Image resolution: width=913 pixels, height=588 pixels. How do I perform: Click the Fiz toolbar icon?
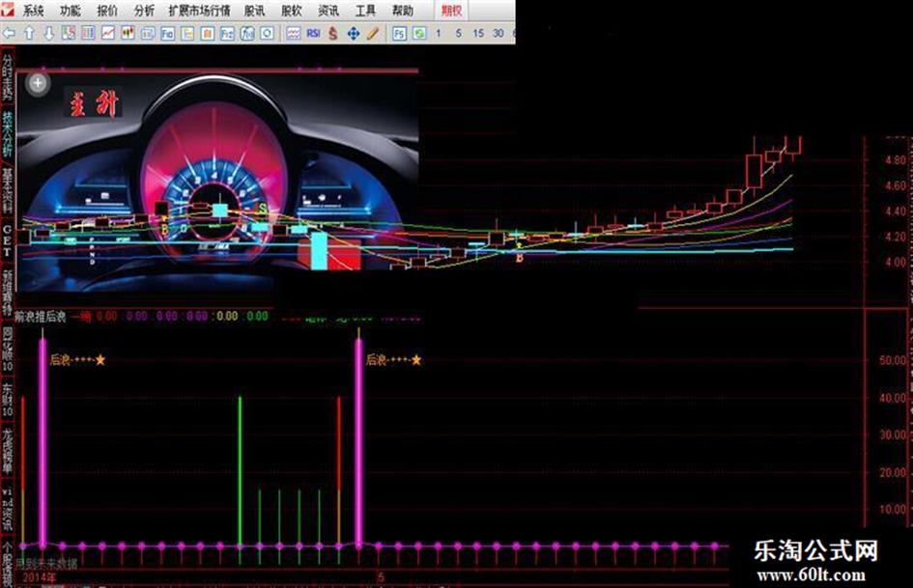pos(227,33)
